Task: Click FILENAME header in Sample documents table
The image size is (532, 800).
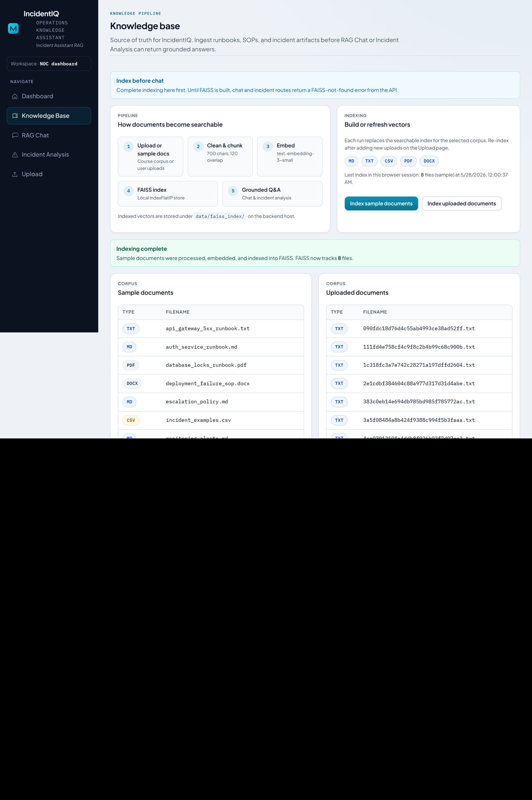Action: click(x=178, y=312)
